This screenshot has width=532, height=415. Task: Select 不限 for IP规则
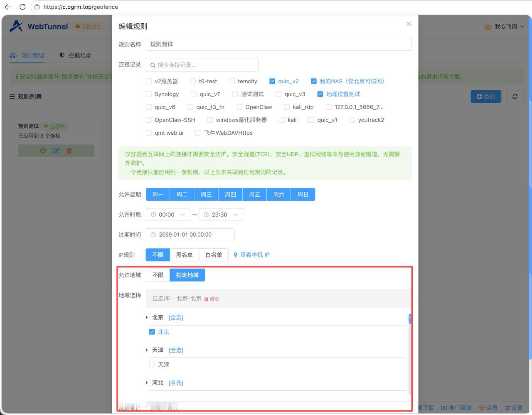(158, 255)
